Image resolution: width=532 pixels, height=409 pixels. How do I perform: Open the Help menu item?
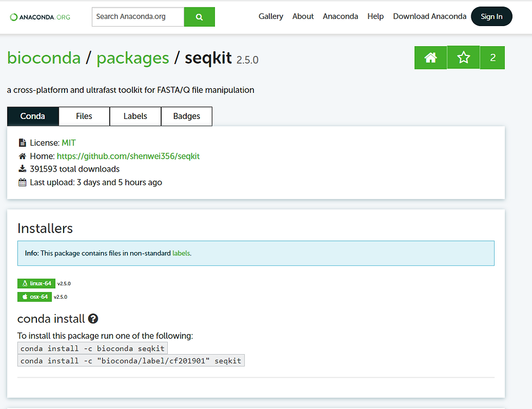tap(375, 16)
